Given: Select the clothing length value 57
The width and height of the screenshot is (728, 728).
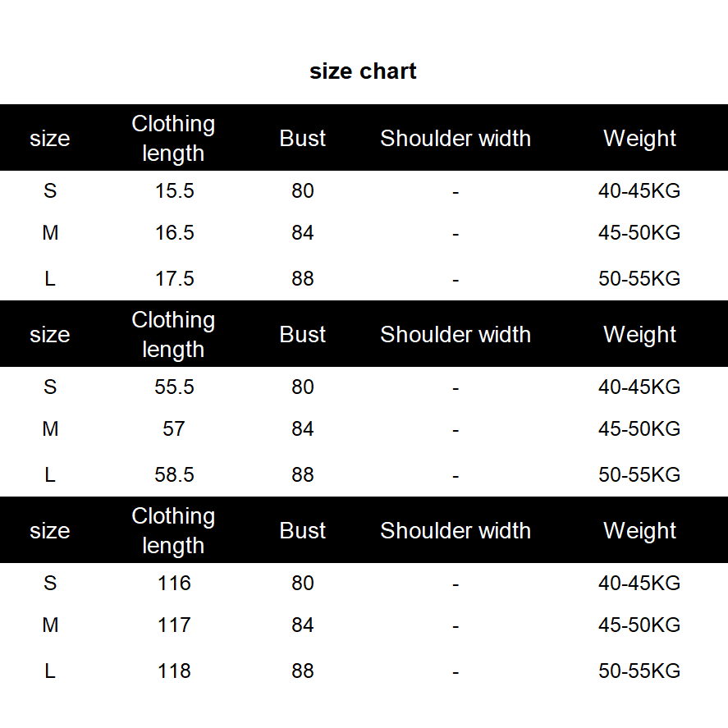Looking at the screenshot, I should click(x=174, y=429).
